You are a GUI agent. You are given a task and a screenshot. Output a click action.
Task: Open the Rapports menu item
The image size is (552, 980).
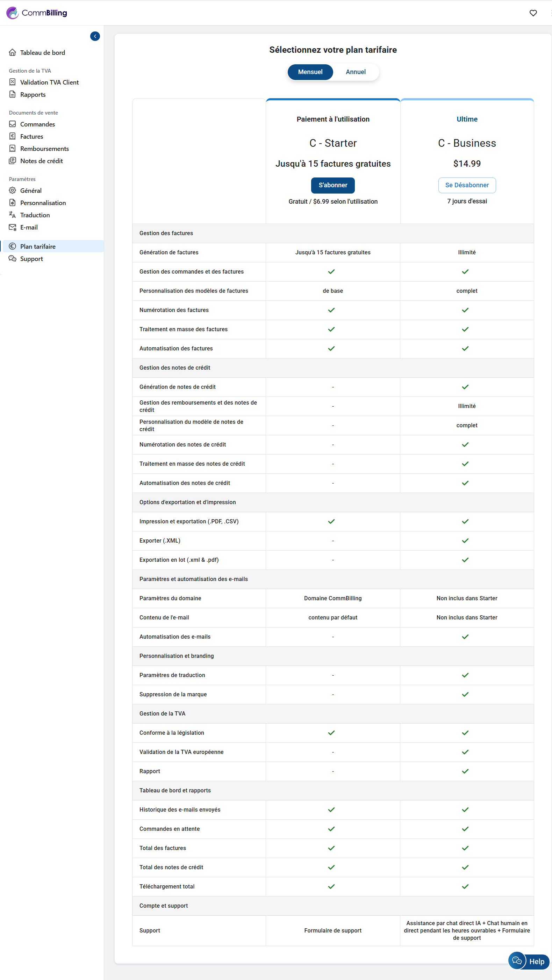33,95
